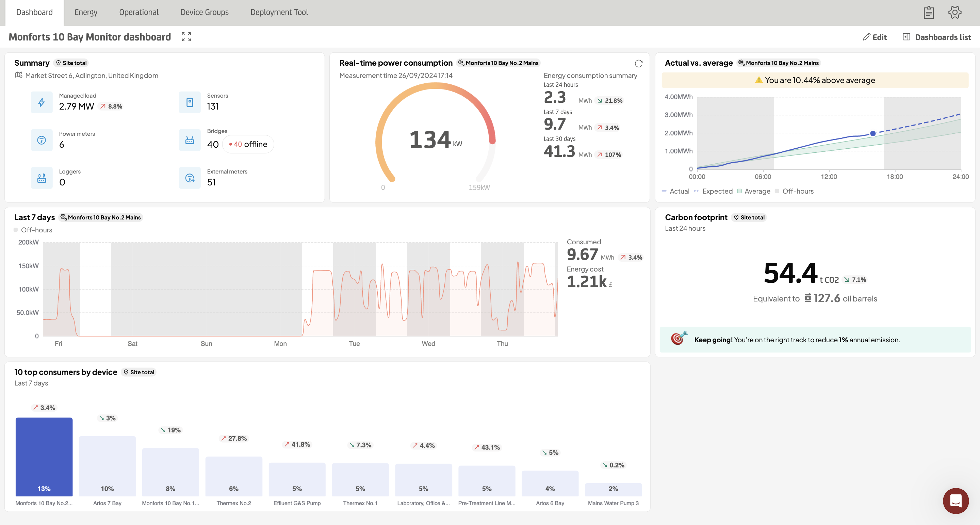The height and width of the screenshot is (525, 980).
Task: Open the Dashboards list panel
Action: [x=937, y=37]
